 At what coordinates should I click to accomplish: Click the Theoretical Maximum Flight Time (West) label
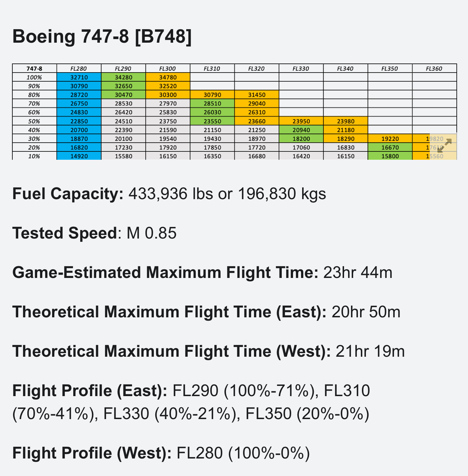point(172,351)
